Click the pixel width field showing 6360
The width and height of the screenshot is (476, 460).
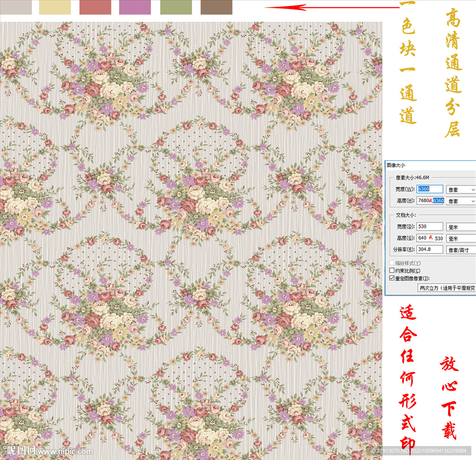click(x=430, y=189)
